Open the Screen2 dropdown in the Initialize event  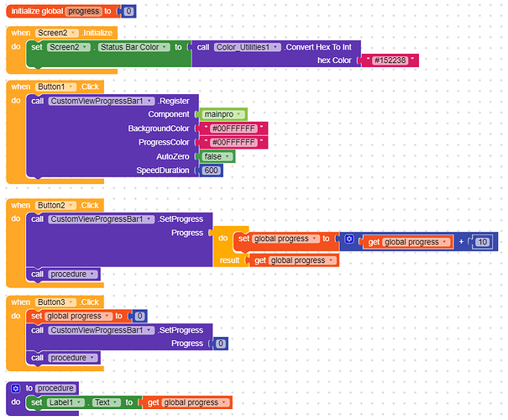(57, 32)
